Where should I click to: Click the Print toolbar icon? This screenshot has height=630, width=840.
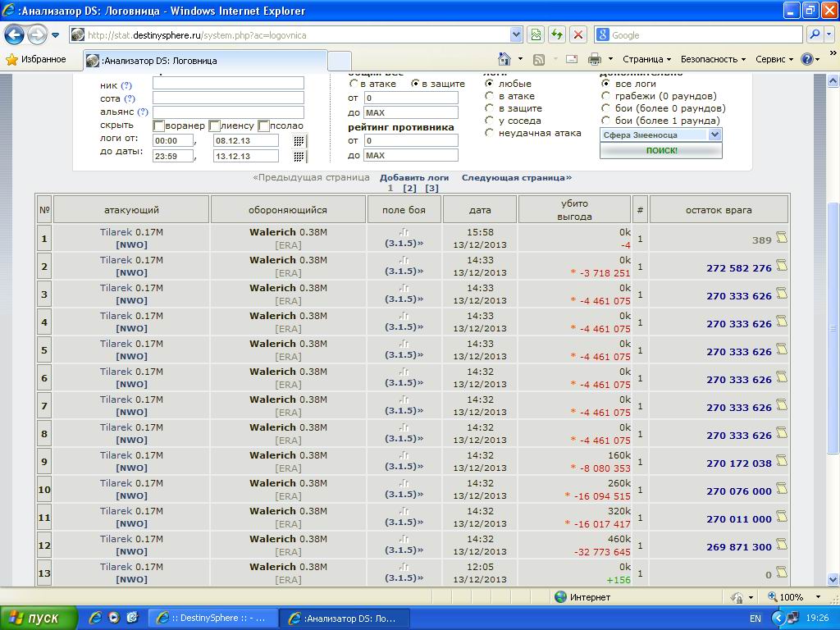(x=595, y=59)
